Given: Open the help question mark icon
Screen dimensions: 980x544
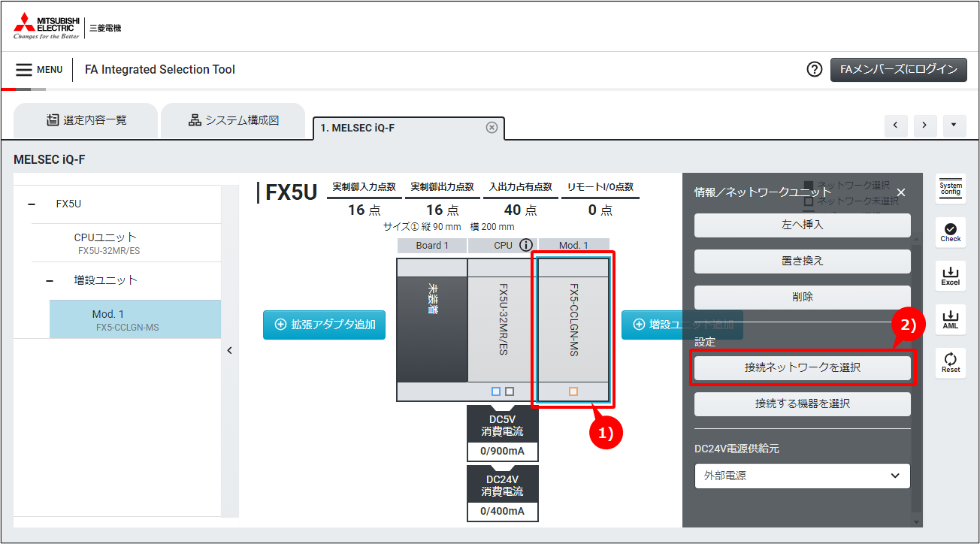Looking at the screenshot, I should tap(814, 69).
